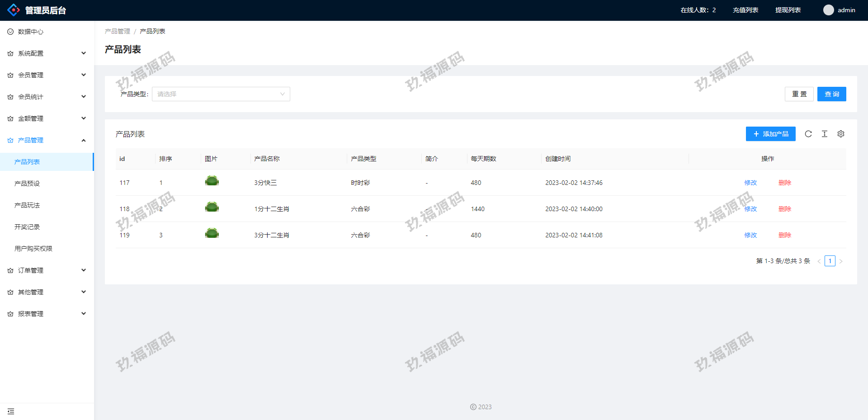Expand the 系统配置 sidebar menu
This screenshot has height=420, width=868.
pyautogui.click(x=47, y=53)
